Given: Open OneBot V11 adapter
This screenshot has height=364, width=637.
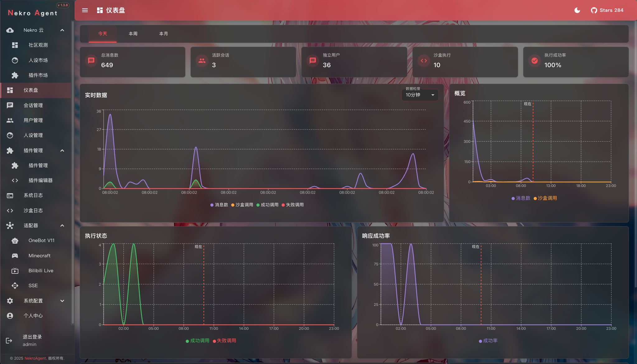Looking at the screenshot, I should coord(41,240).
